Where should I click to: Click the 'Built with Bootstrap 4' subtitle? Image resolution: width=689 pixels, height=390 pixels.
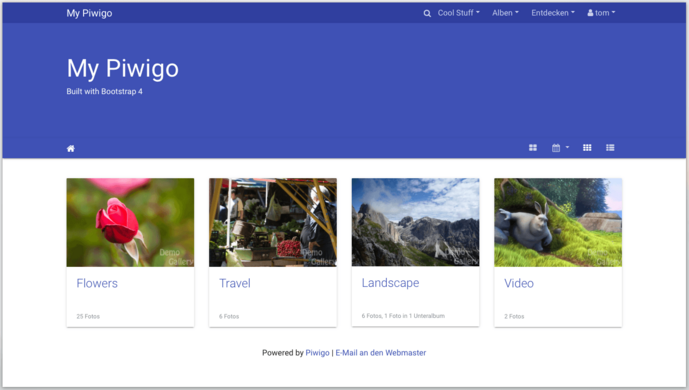(x=105, y=91)
